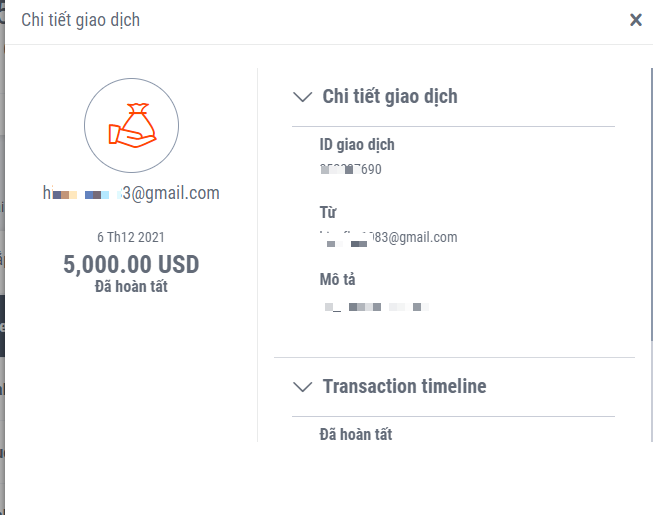Click the Chi tiết giao dịch section heading
This screenshot has width=653, height=515.
[390, 97]
